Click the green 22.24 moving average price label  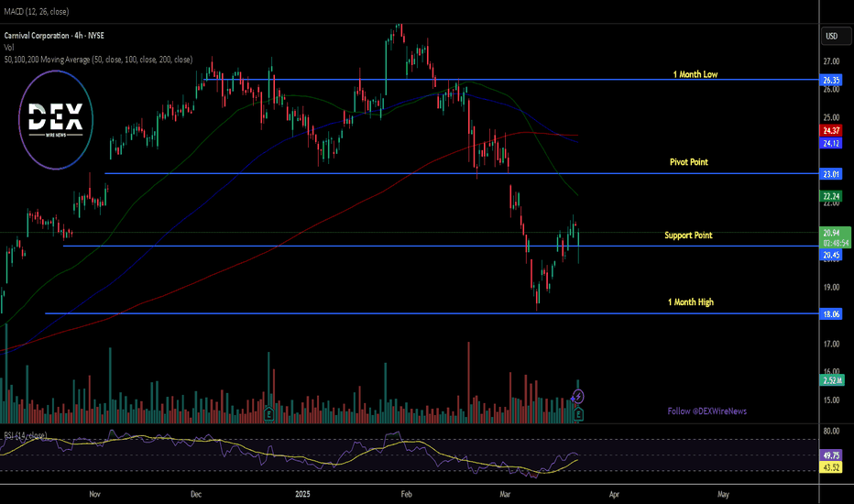pos(831,196)
